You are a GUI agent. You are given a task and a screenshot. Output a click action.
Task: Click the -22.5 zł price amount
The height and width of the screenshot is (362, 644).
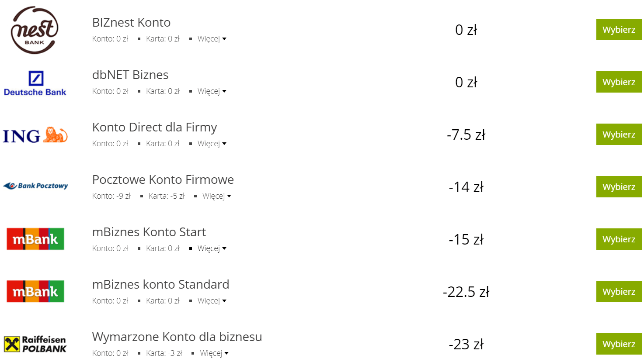[x=466, y=292]
